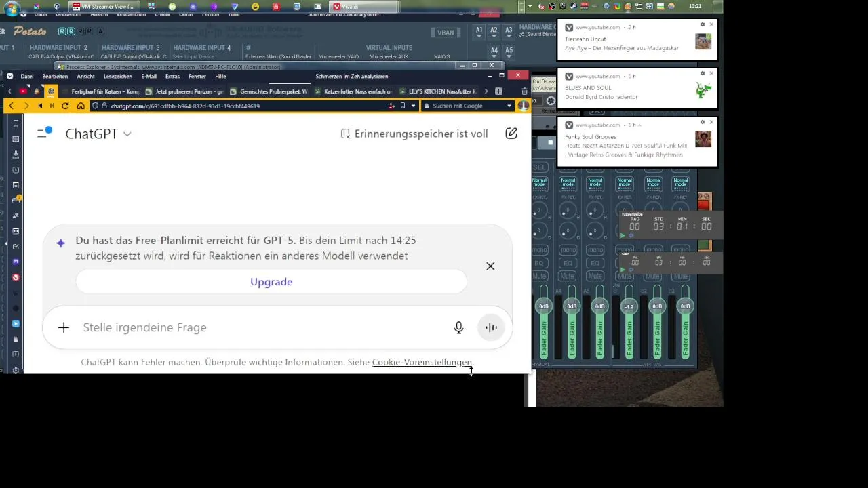
Task: Open the Datei menu in Vivaldi
Action: click(x=27, y=76)
